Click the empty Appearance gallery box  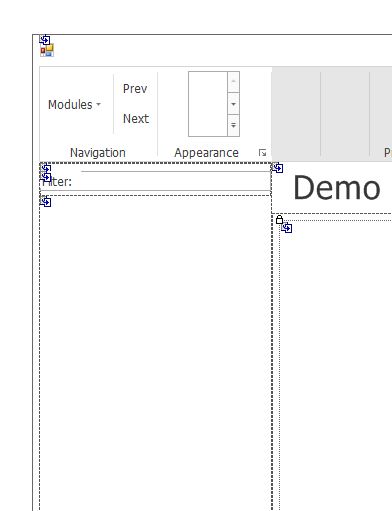pyautogui.click(x=208, y=104)
